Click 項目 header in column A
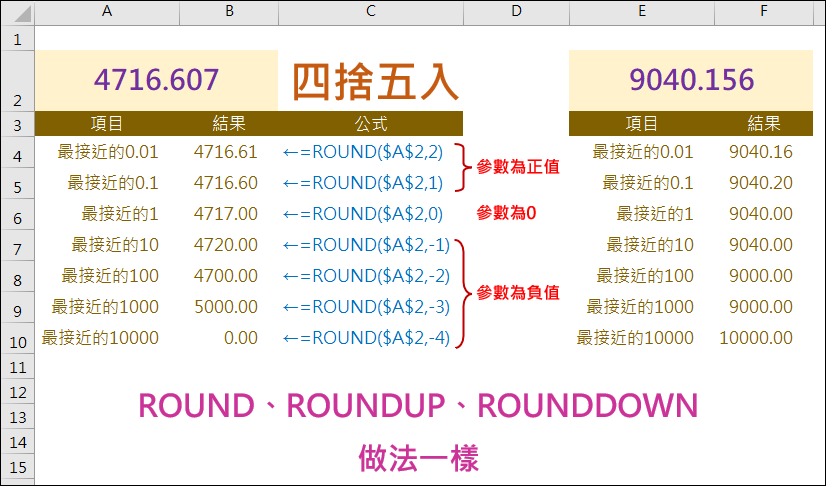Viewport: 826px width, 486px height. [107, 124]
